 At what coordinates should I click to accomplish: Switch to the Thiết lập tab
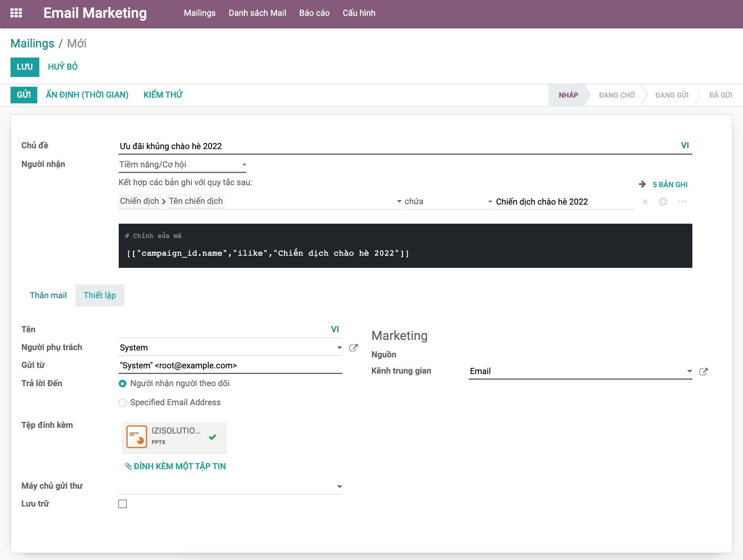[100, 295]
